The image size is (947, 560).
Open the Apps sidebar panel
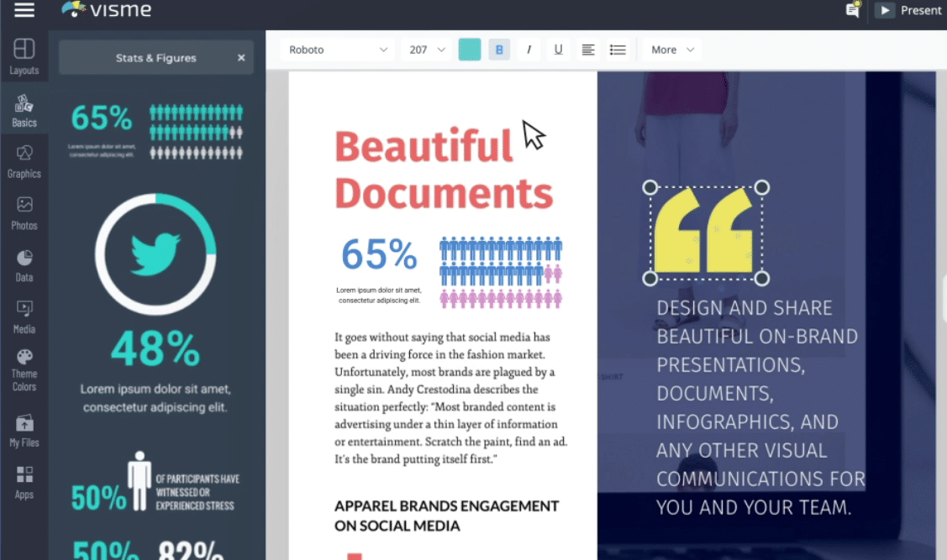click(24, 483)
